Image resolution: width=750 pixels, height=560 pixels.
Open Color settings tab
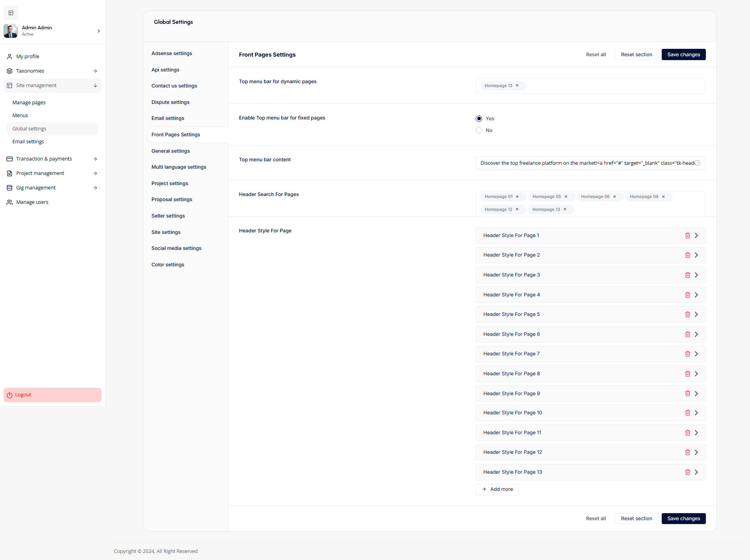coord(168,265)
